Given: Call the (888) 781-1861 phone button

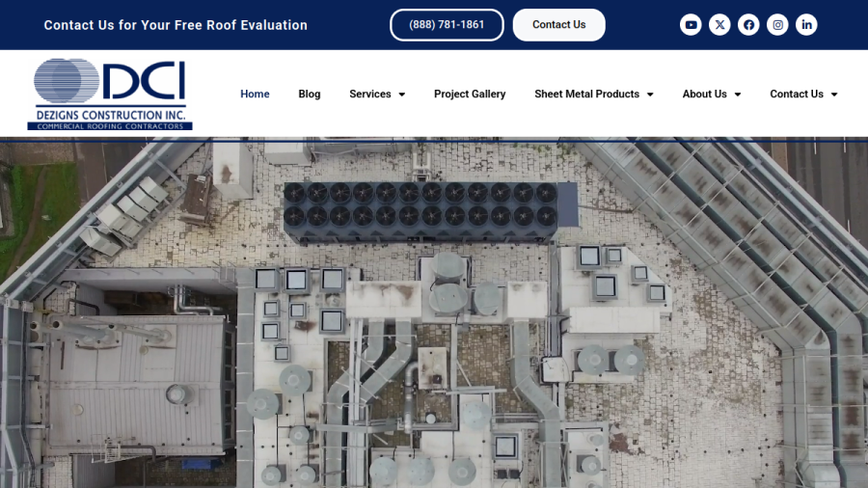Looking at the screenshot, I should pos(447,25).
